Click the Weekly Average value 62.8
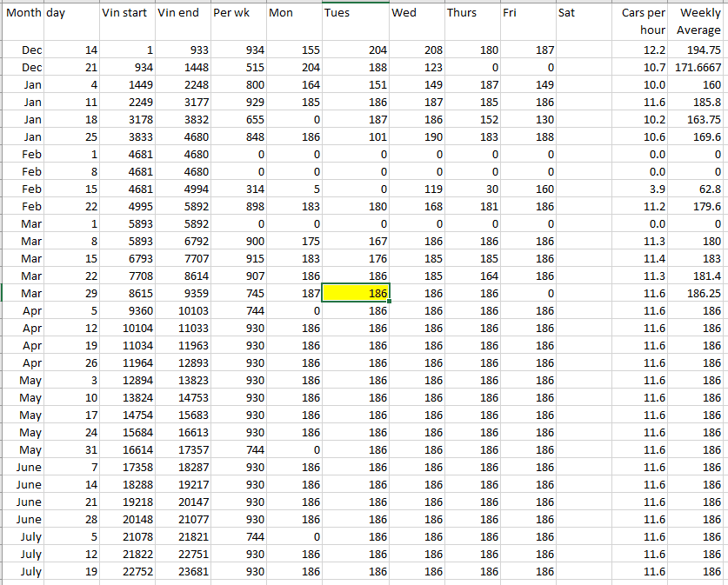The height and width of the screenshot is (585, 728). 698,189
